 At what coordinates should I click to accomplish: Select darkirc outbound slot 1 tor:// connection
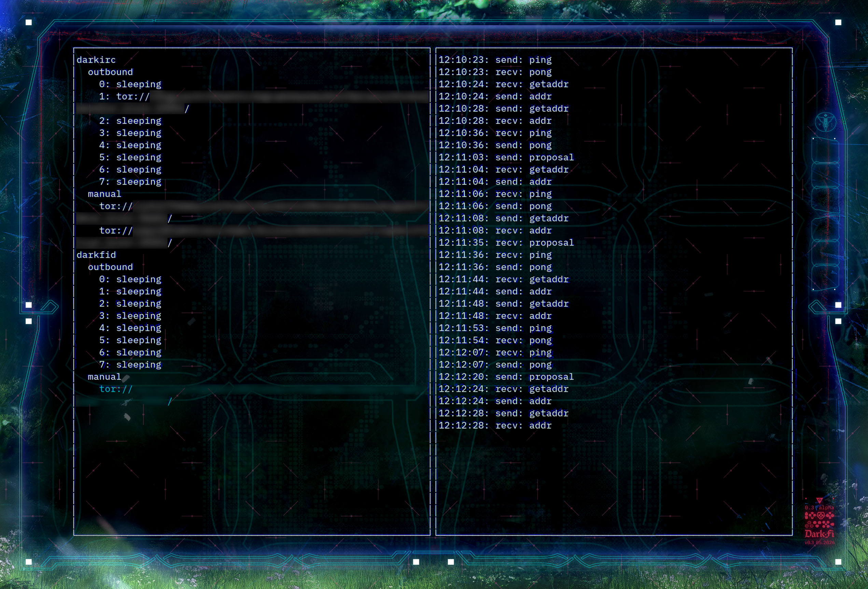[x=252, y=103]
